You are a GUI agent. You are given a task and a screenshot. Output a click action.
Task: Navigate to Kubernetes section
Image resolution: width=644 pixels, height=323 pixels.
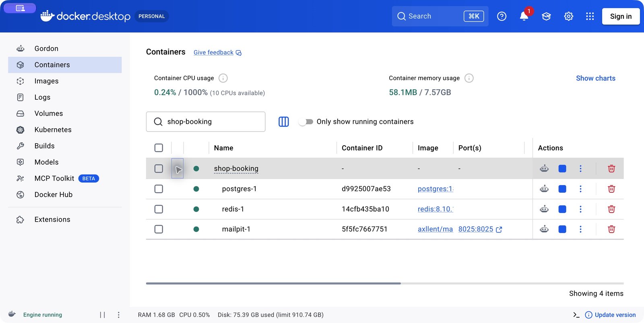(x=65, y=130)
